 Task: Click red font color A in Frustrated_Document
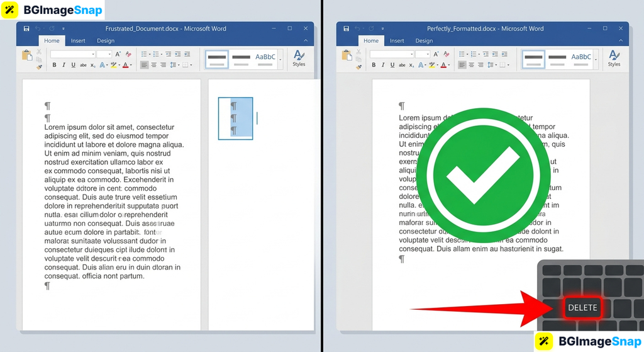[x=125, y=65]
